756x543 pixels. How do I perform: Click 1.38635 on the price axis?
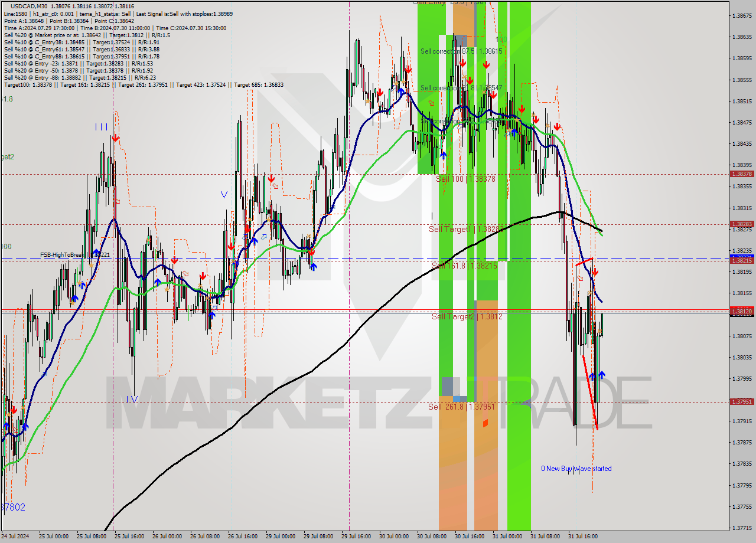(742, 37)
